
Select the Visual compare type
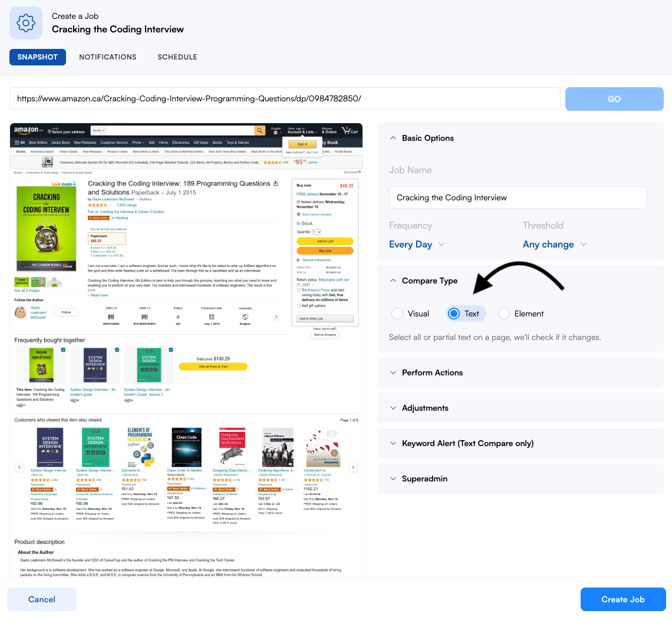tap(397, 314)
